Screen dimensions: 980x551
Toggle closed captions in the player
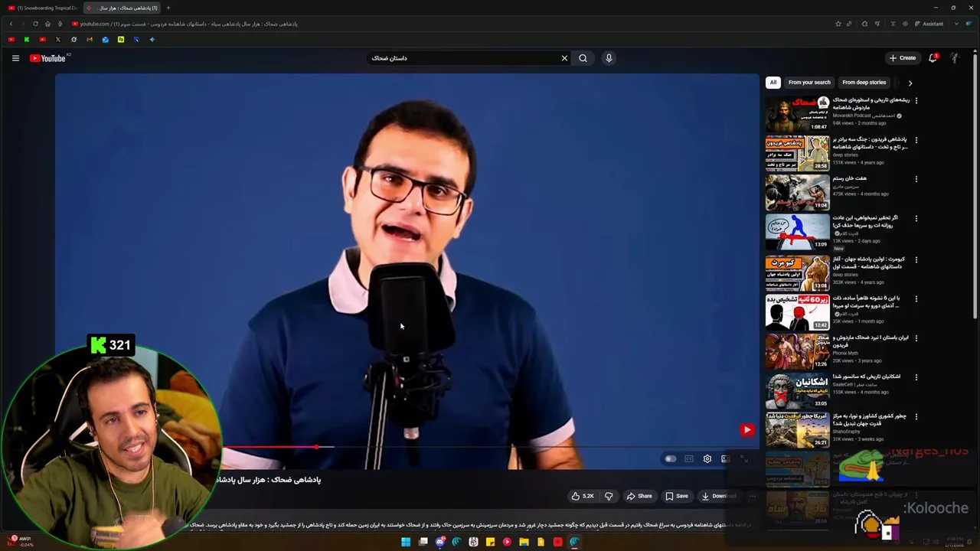coord(689,459)
